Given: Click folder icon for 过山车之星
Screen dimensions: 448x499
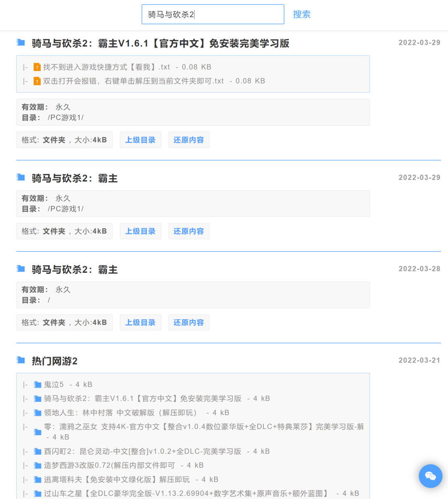Looking at the screenshot, I should tap(38, 494).
